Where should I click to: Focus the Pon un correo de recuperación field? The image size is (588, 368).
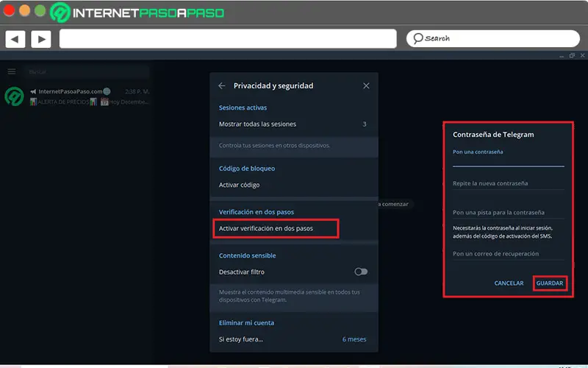pyautogui.click(x=508, y=254)
